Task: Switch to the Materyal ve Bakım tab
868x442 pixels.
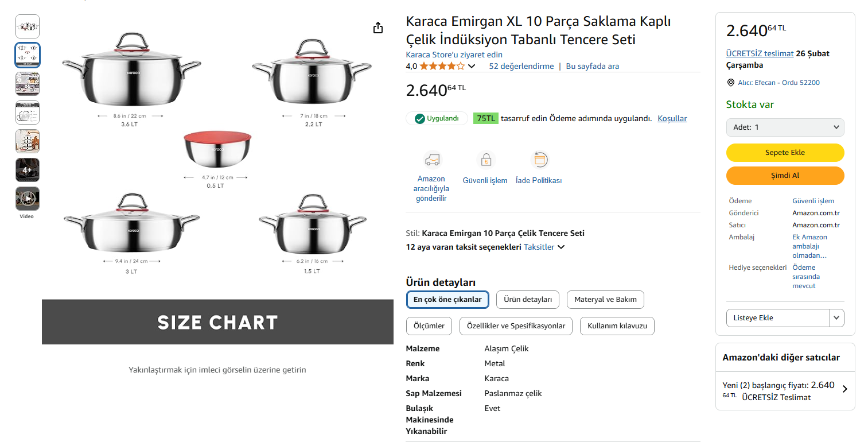Action: (x=605, y=300)
